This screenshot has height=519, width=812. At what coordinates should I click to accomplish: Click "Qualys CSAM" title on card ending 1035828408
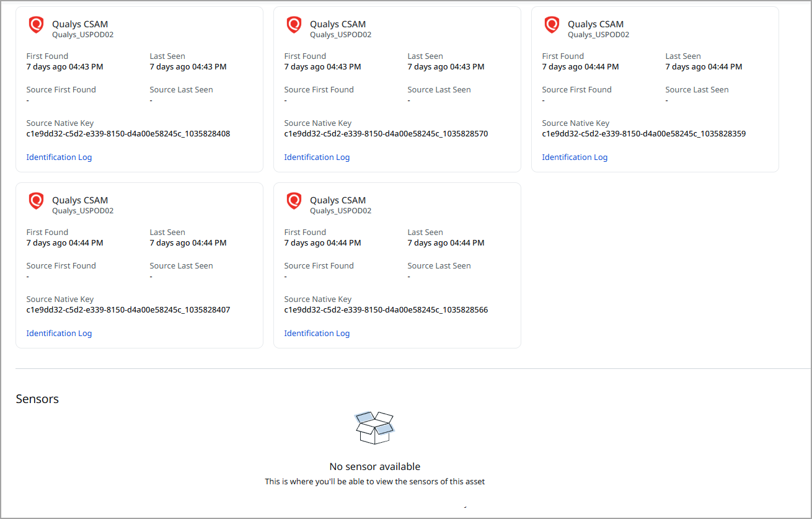pyautogui.click(x=80, y=24)
